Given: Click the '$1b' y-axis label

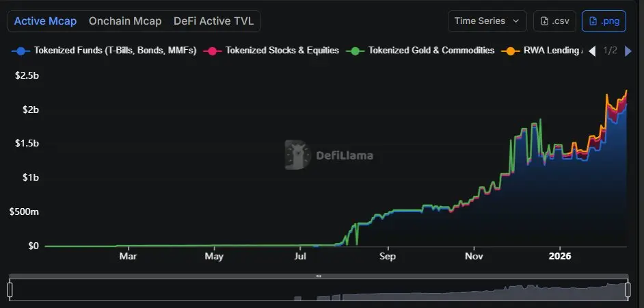Looking at the screenshot, I should click(x=30, y=178).
